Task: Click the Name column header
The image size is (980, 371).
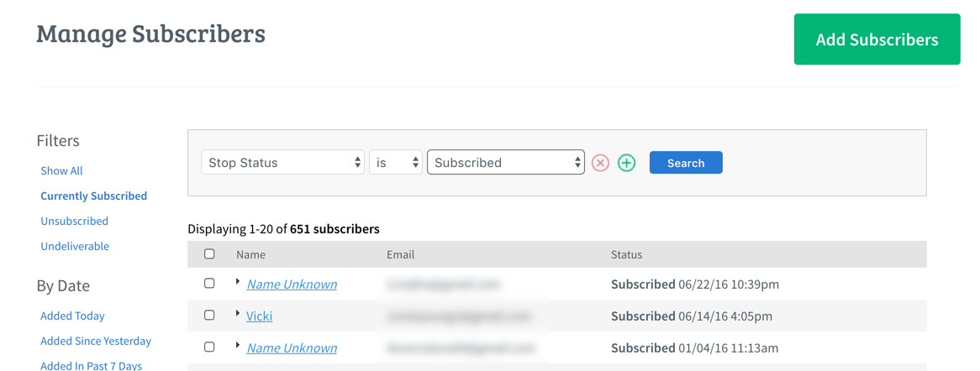Action: (250, 254)
